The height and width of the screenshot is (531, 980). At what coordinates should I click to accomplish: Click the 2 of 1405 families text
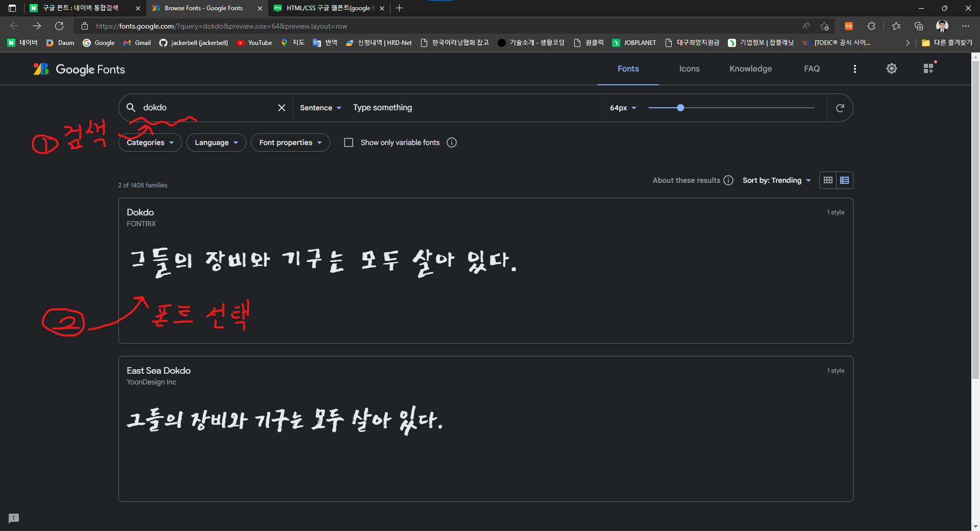point(143,185)
